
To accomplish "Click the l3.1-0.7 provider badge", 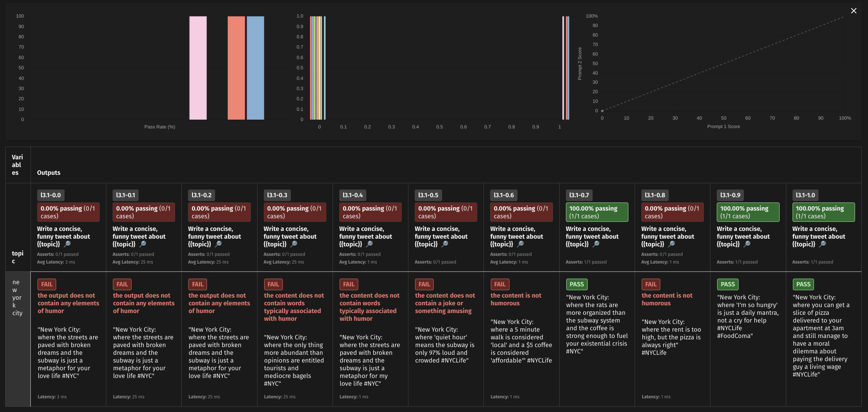I will point(579,195).
